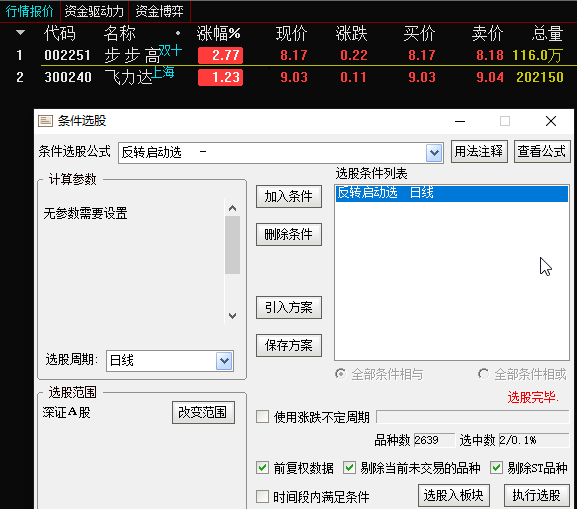Sort by 涨幅% column header
The width and height of the screenshot is (577, 509).
click(x=219, y=33)
